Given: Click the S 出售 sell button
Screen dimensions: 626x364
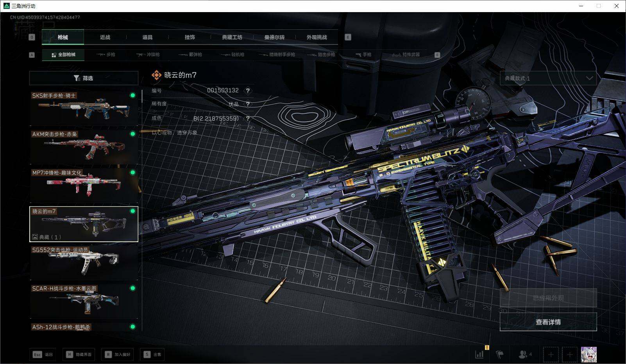Looking at the screenshot, I should coord(152,354).
